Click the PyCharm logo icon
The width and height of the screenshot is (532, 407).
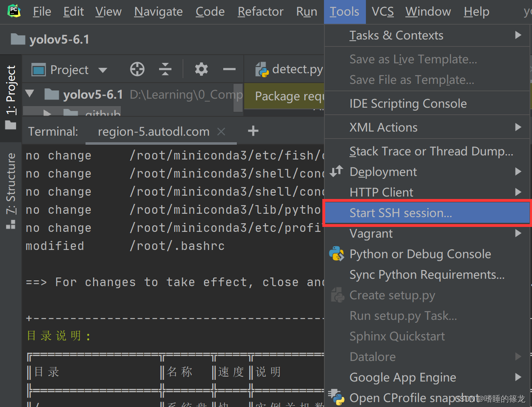point(14,11)
